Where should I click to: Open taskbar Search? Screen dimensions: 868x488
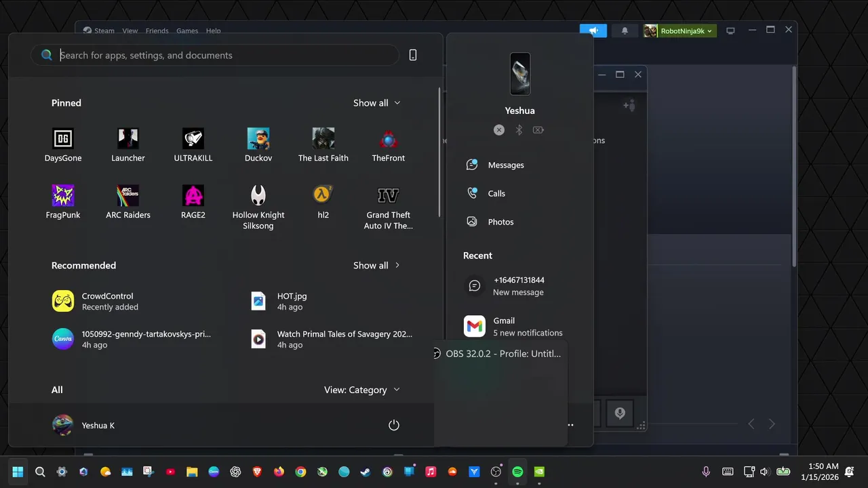40,472
